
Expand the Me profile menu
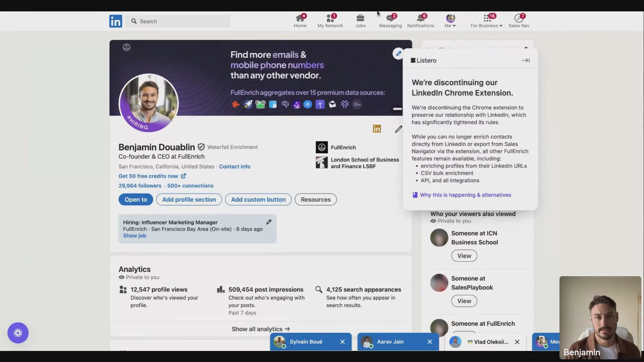(450, 21)
